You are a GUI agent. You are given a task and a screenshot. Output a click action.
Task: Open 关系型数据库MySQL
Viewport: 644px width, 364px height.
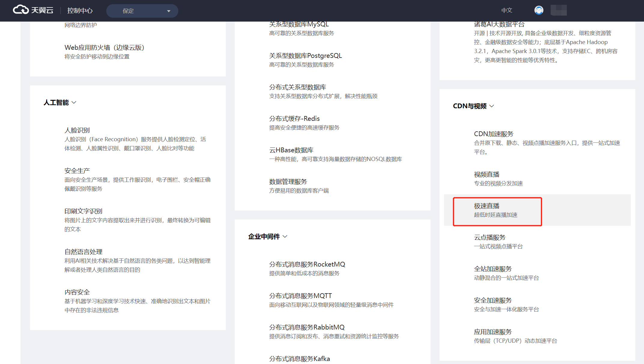[299, 24]
